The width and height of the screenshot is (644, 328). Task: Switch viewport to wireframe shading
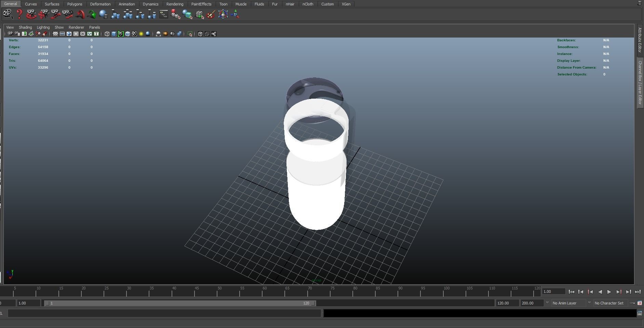(x=107, y=34)
